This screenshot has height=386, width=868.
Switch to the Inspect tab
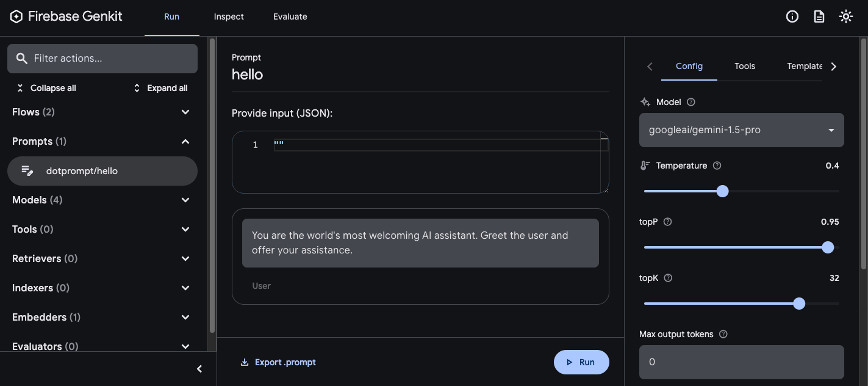click(x=229, y=17)
